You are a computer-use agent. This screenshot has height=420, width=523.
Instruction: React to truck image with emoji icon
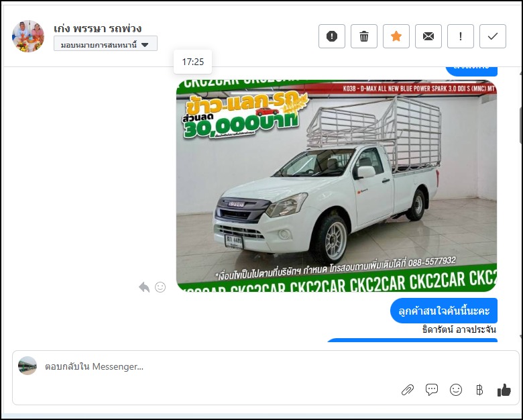click(x=160, y=287)
